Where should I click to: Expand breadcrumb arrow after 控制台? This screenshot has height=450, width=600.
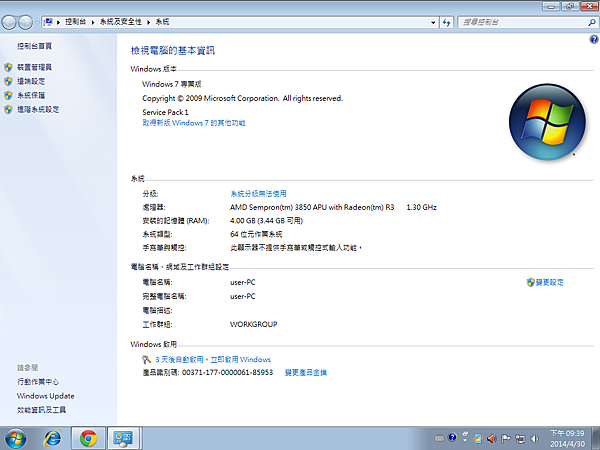93,22
